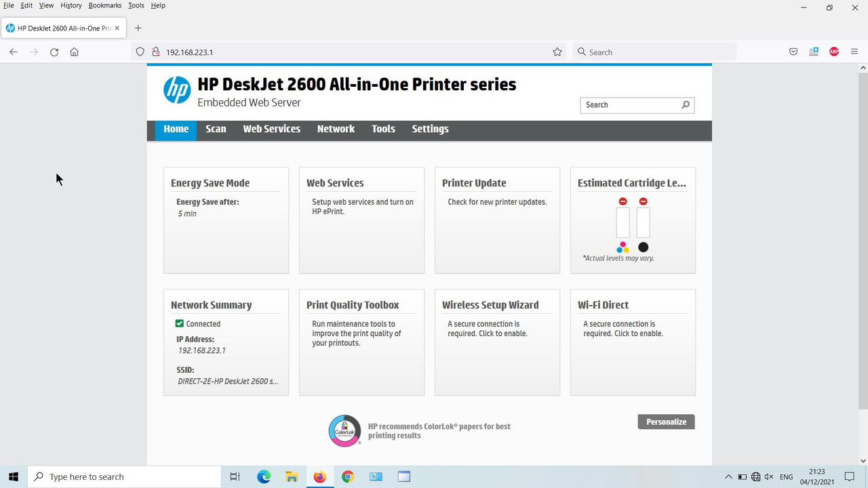
Task: Open the Estimated Cartridge Levels card
Action: pyautogui.click(x=633, y=220)
